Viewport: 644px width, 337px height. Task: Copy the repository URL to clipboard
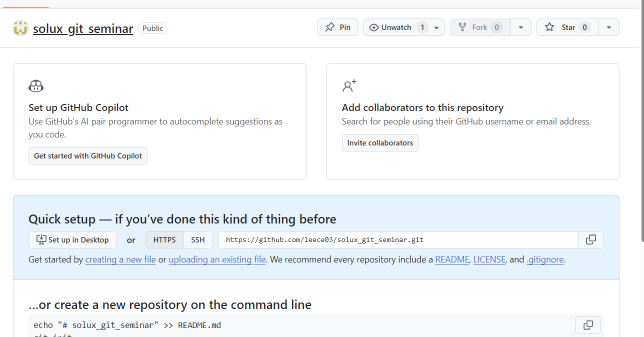pyautogui.click(x=591, y=240)
